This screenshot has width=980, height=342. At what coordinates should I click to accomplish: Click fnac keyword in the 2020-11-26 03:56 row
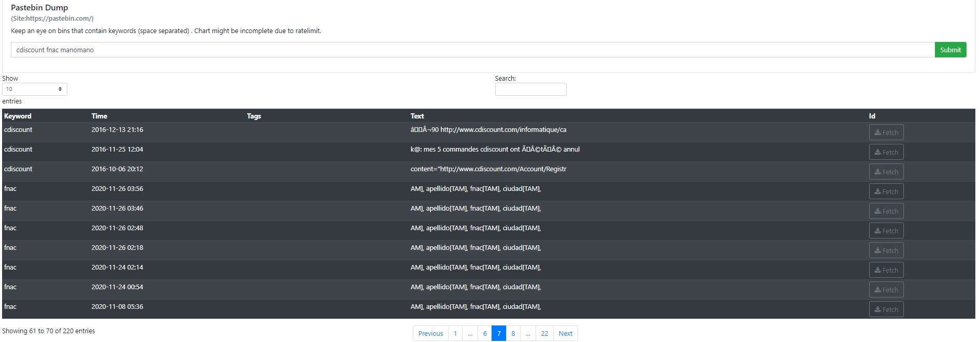pyautogui.click(x=10, y=188)
